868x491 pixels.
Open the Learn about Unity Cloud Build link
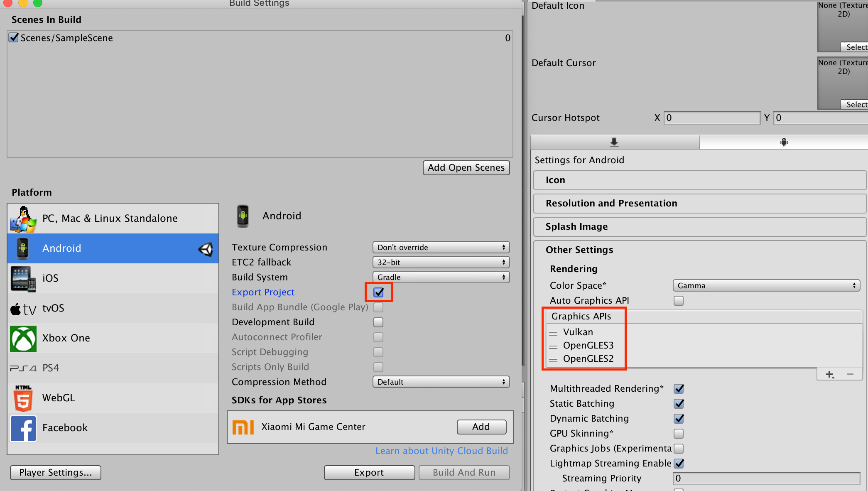pos(441,451)
